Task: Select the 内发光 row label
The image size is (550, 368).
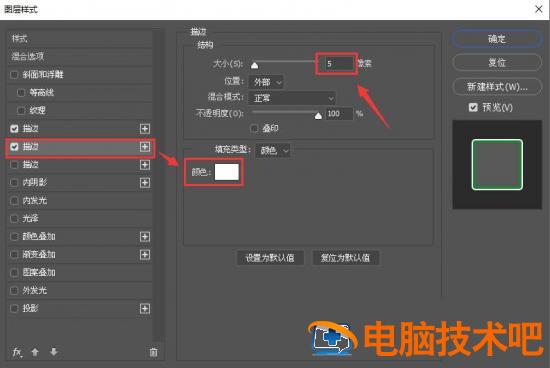Action: [35, 201]
